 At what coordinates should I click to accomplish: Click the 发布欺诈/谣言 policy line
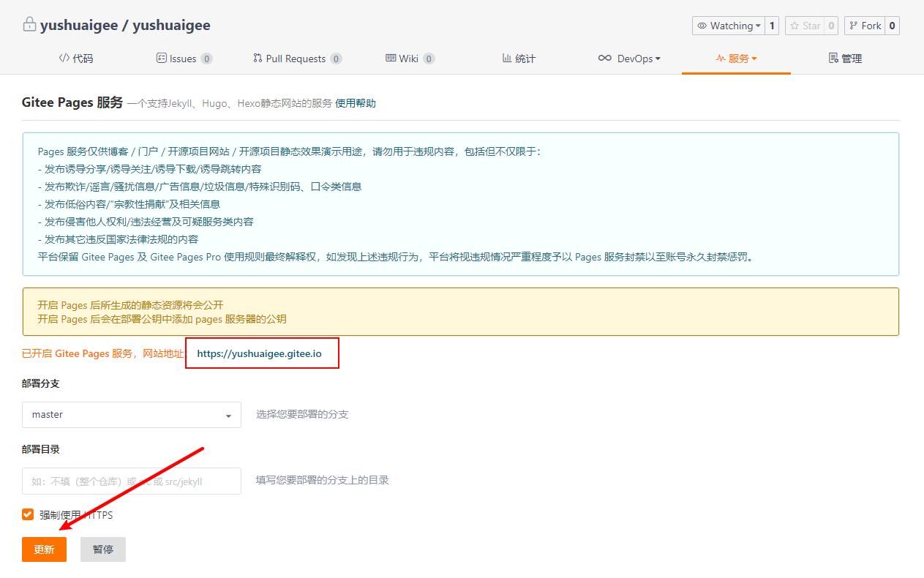(199, 187)
